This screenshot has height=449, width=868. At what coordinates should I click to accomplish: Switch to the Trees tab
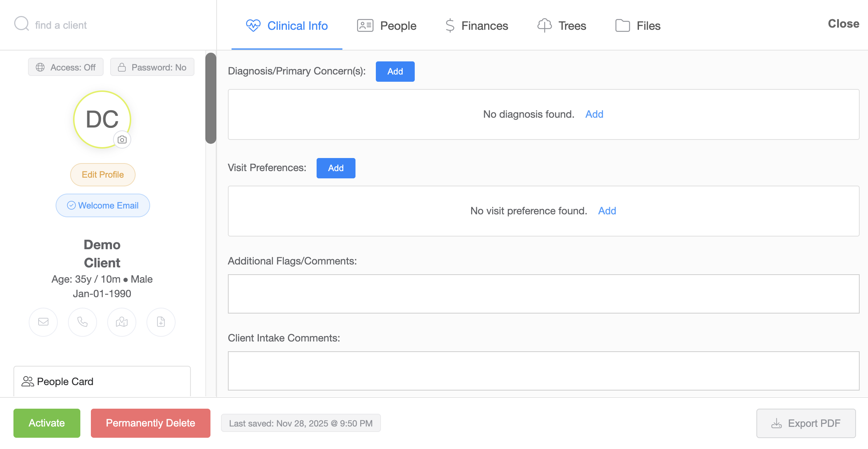point(562,26)
